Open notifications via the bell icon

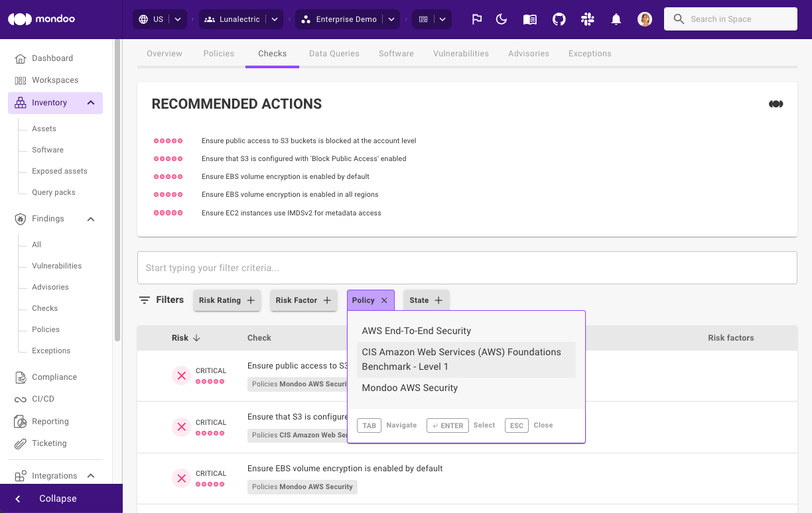pyautogui.click(x=616, y=19)
